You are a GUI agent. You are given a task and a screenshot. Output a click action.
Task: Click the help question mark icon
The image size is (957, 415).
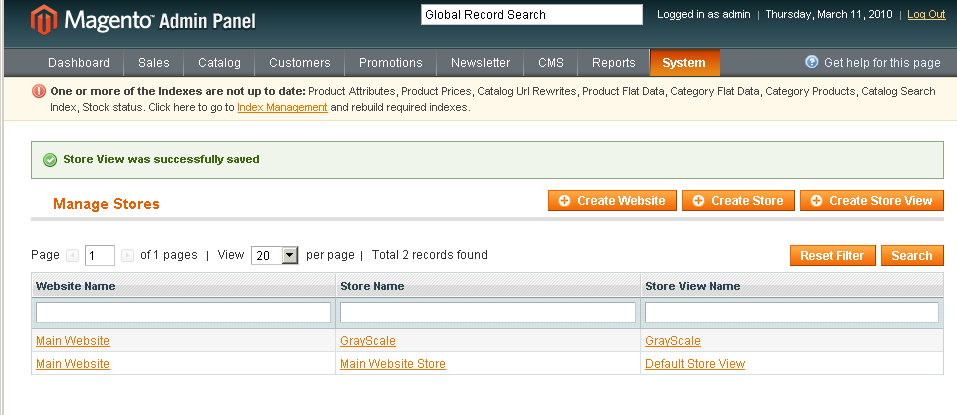811,62
